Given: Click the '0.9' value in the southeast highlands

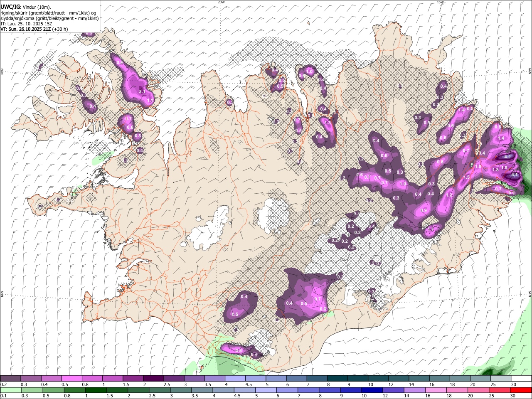Looking at the screenshot, I should [424, 210].
